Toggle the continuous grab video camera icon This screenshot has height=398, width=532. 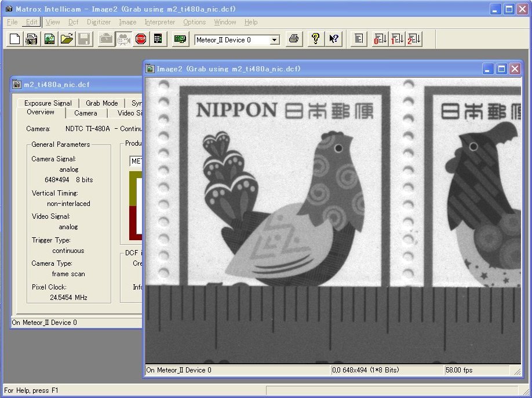pos(123,39)
